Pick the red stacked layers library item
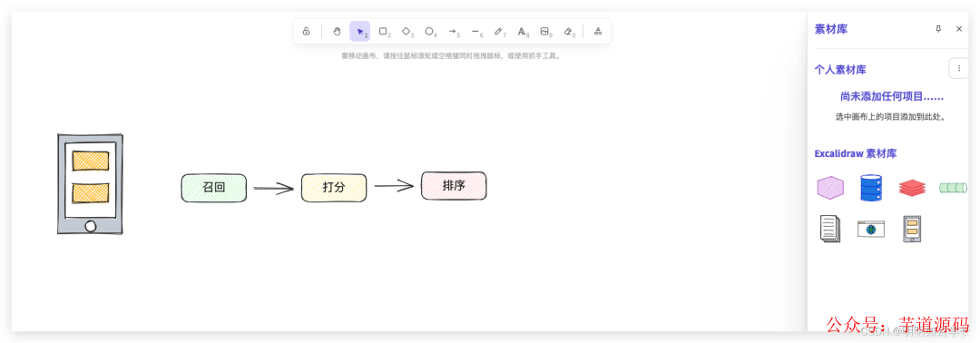The height and width of the screenshot is (343, 980). point(912,187)
